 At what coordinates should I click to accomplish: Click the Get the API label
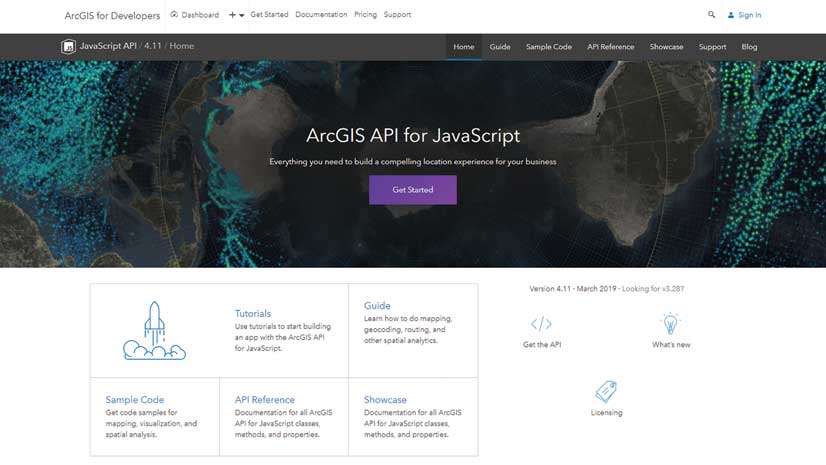point(542,345)
